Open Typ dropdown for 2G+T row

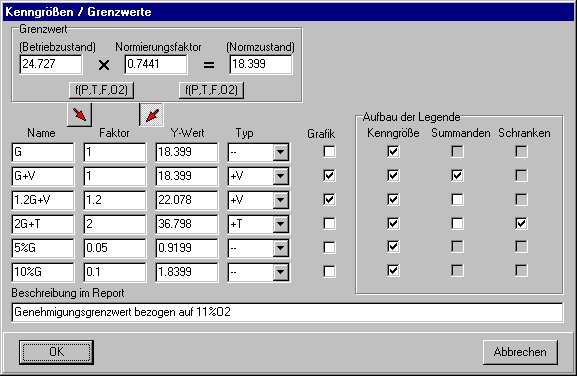click(280, 224)
